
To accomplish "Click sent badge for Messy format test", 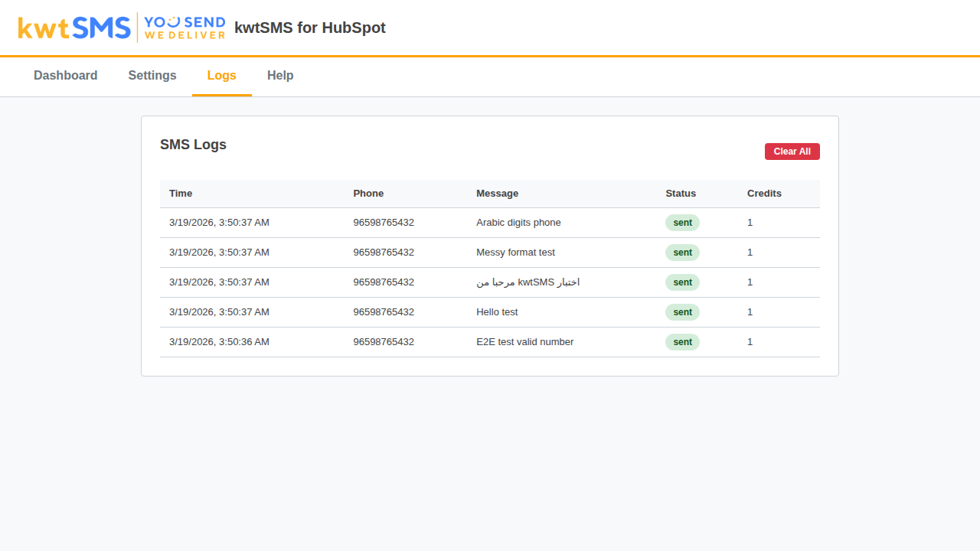I will (x=682, y=253).
